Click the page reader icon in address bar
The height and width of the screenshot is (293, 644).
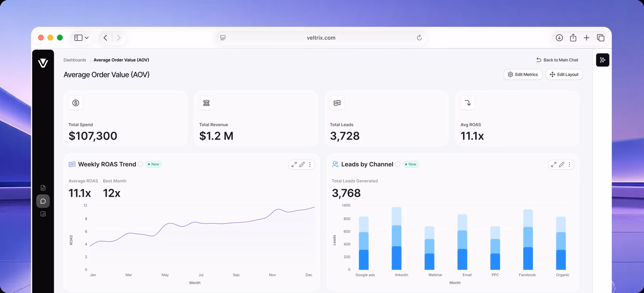pos(223,37)
